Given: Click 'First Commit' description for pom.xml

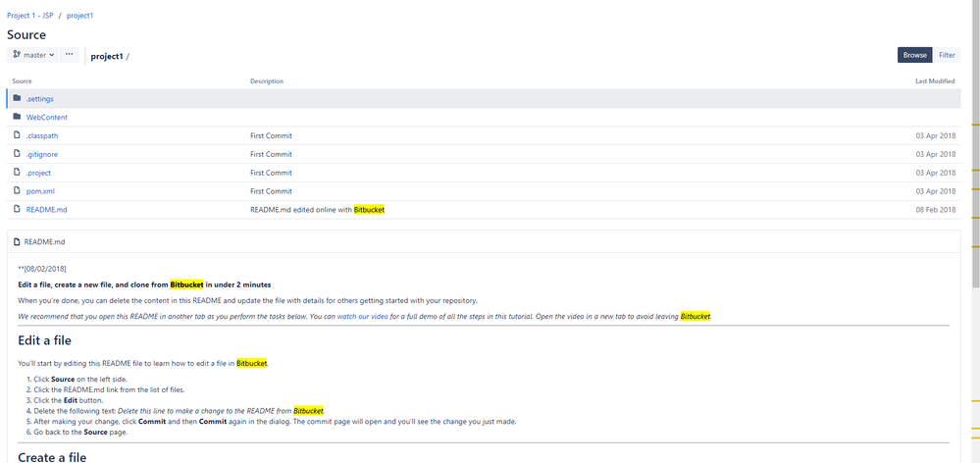Looking at the screenshot, I should (x=272, y=192).
